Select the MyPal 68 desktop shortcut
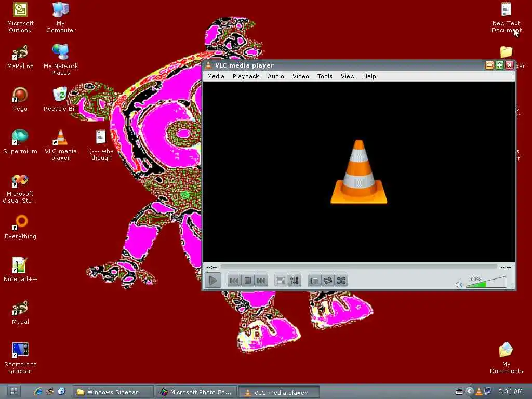 tap(20, 57)
